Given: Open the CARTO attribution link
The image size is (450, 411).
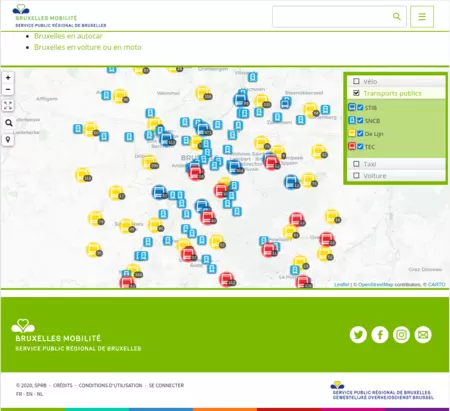Looking at the screenshot, I should coord(436,284).
